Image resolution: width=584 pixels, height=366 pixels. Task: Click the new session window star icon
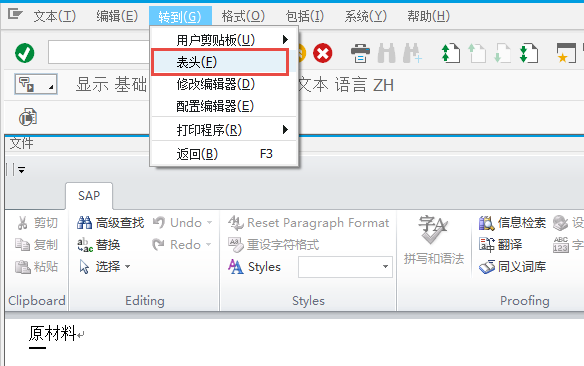[x=566, y=53]
